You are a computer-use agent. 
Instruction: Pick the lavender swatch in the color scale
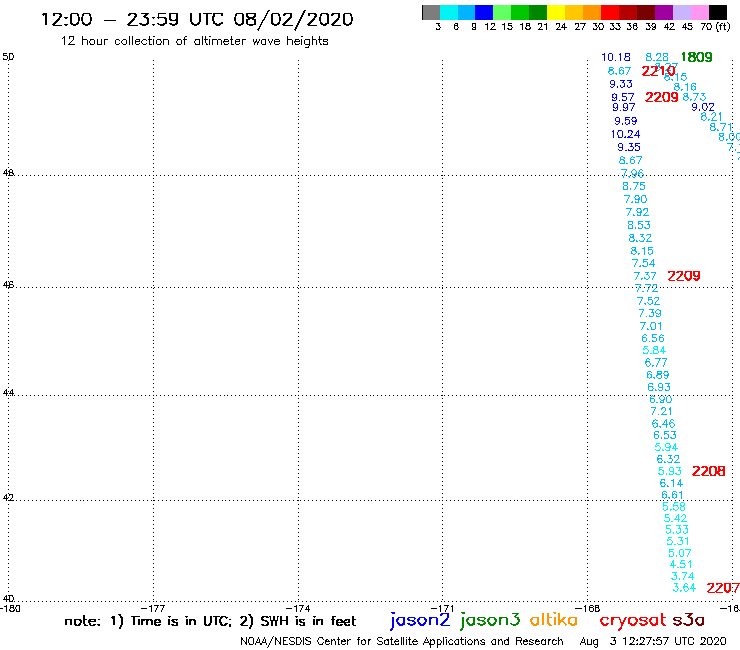click(x=681, y=13)
